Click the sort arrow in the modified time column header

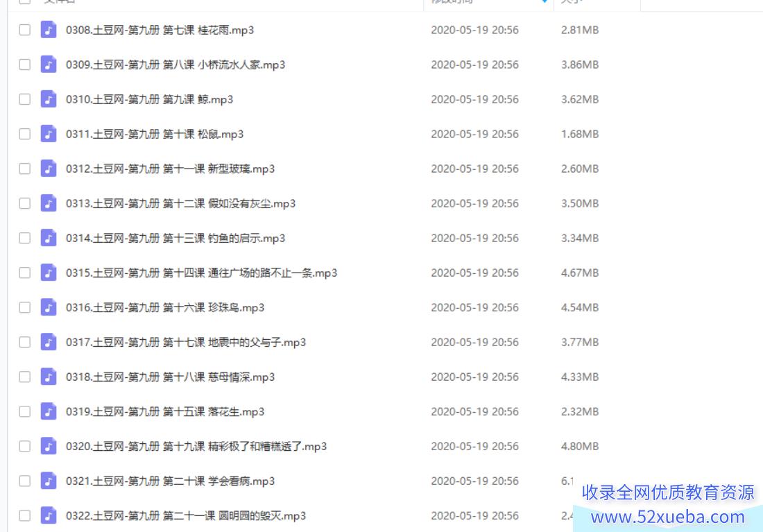545,1
